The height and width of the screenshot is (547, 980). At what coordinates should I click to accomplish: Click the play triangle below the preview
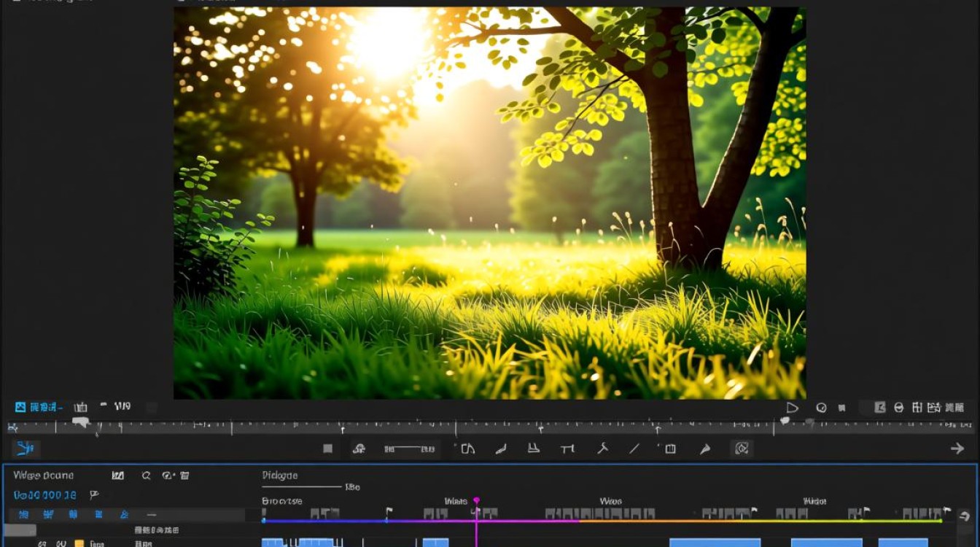click(x=793, y=408)
